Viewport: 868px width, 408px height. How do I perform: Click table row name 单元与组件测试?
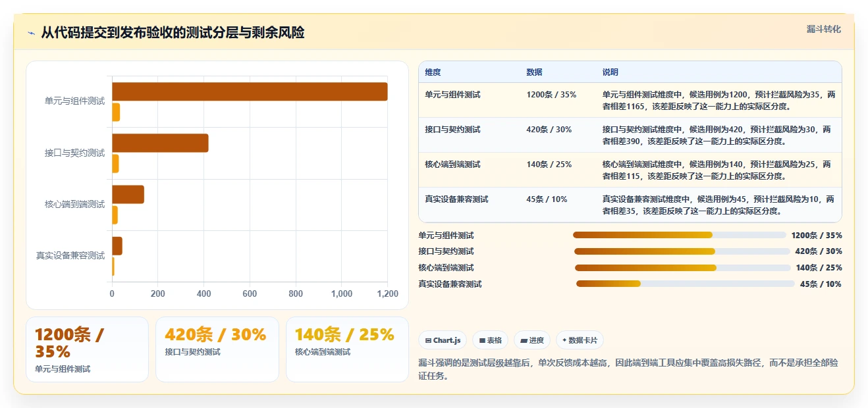click(x=452, y=95)
